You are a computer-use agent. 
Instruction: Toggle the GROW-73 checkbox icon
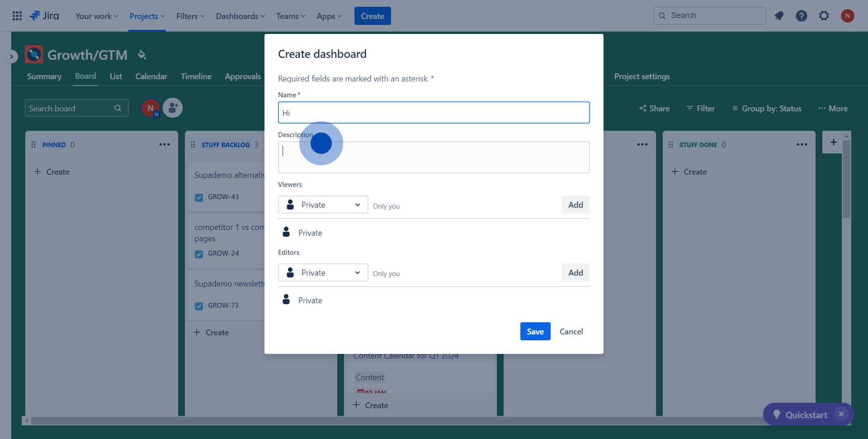click(x=199, y=306)
